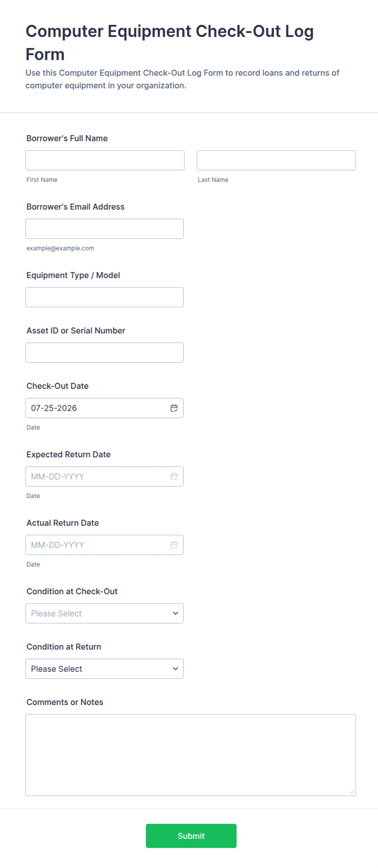Click the chevron arrow in Condition at Check-Out
This screenshot has width=378, height=868.
[176, 613]
